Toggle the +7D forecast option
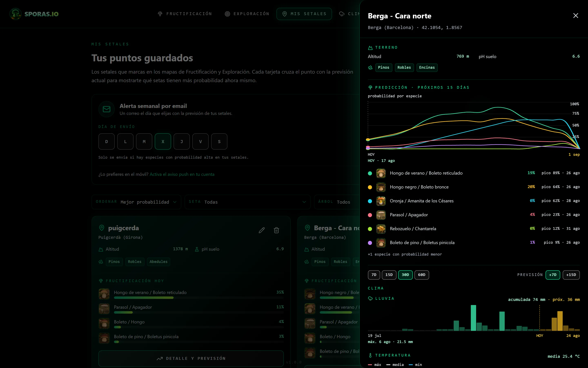The height and width of the screenshot is (368, 588). tap(553, 275)
